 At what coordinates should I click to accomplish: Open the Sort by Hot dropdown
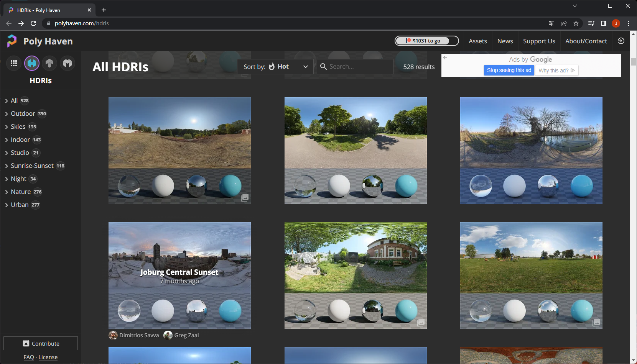click(275, 67)
